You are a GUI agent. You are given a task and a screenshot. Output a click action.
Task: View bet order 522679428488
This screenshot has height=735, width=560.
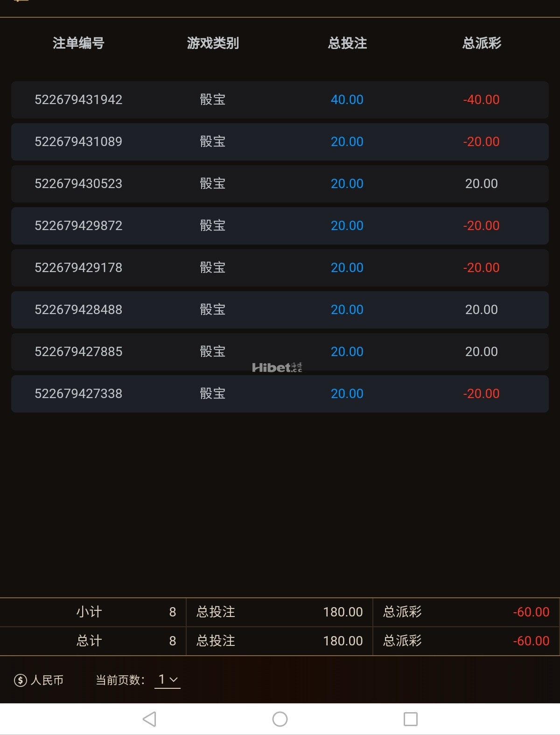pos(78,310)
